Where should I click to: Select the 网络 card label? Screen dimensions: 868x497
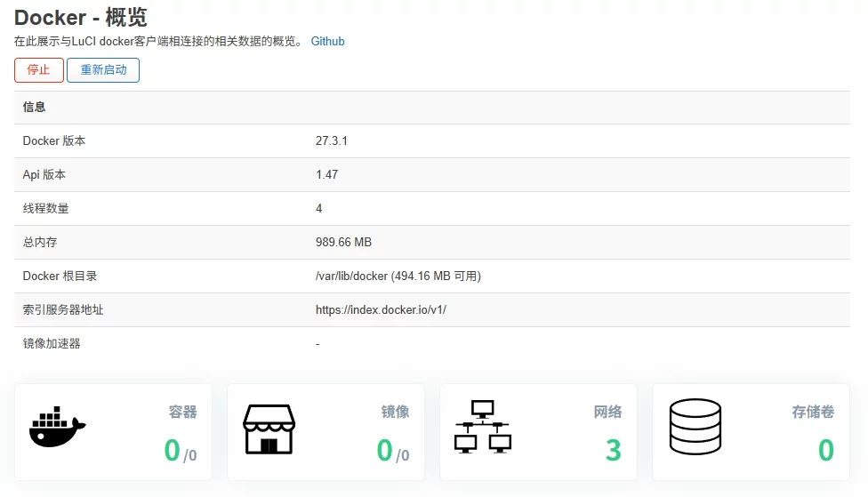pos(608,412)
